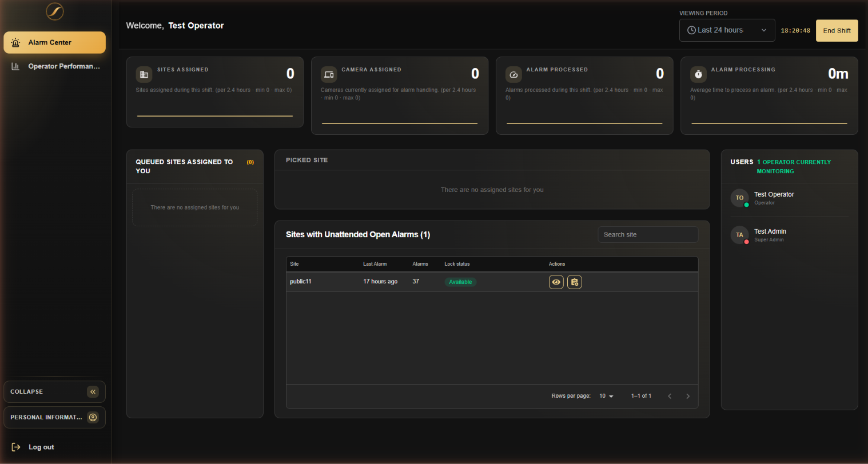Open the Operator Performance menu item
This screenshot has height=464, width=868.
(x=55, y=66)
